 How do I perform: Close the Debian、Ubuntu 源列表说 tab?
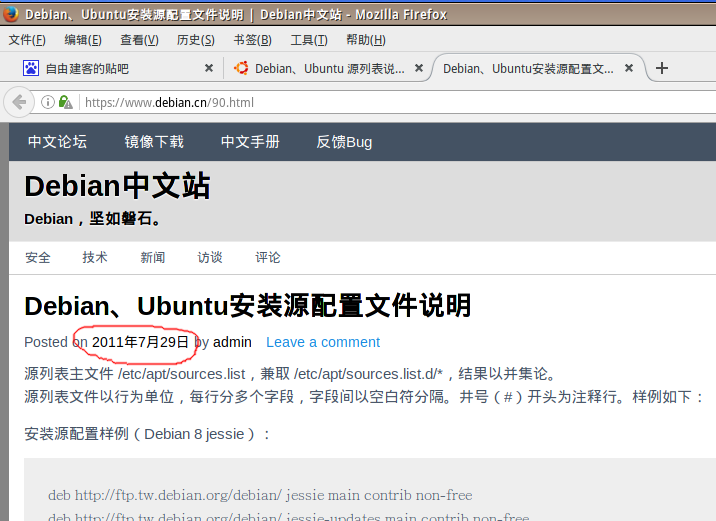pos(418,68)
